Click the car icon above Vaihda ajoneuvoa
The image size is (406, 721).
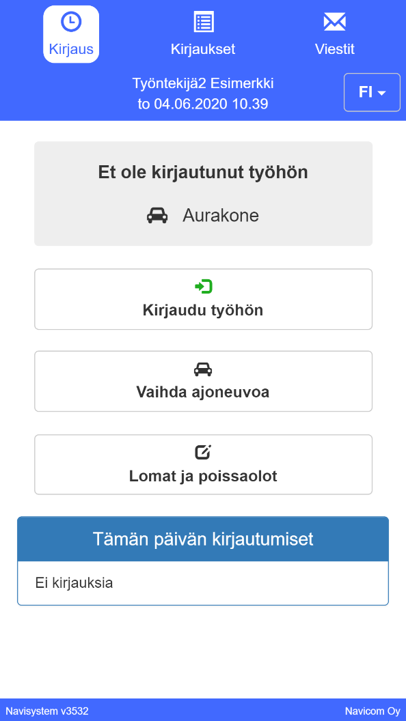[203, 369]
